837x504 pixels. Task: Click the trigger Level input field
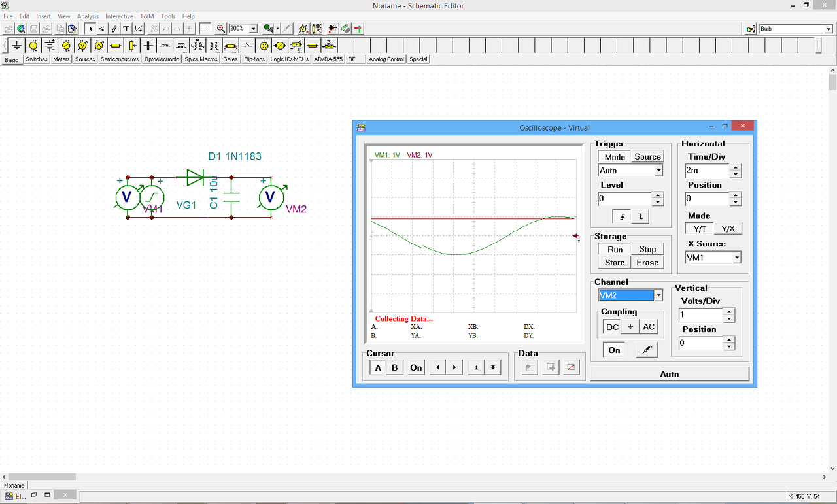point(625,199)
